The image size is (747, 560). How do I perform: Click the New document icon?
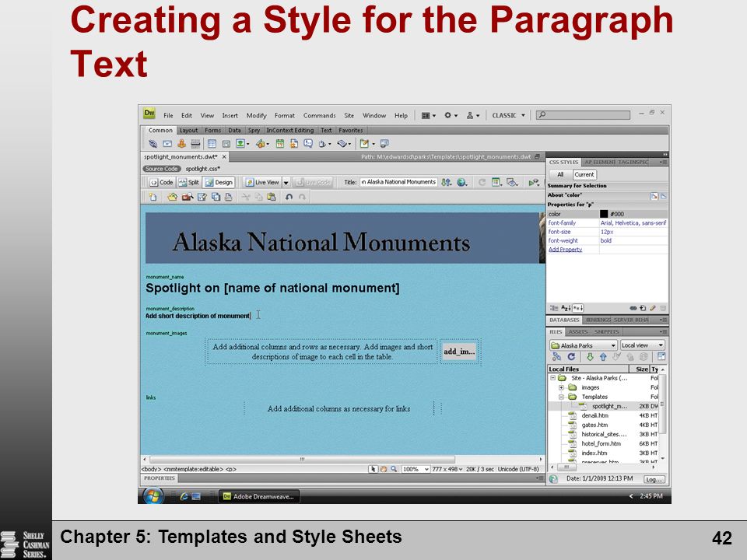pos(153,197)
